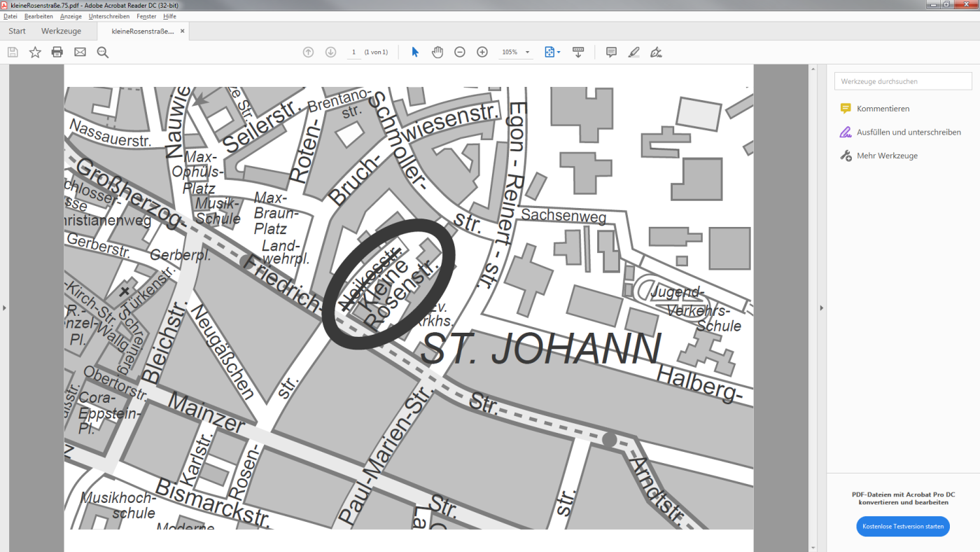Open the 105% zoom level dropdown
The width and height of the screenshot is (980, 552).
pyautogui.click(x=516, y=52)
